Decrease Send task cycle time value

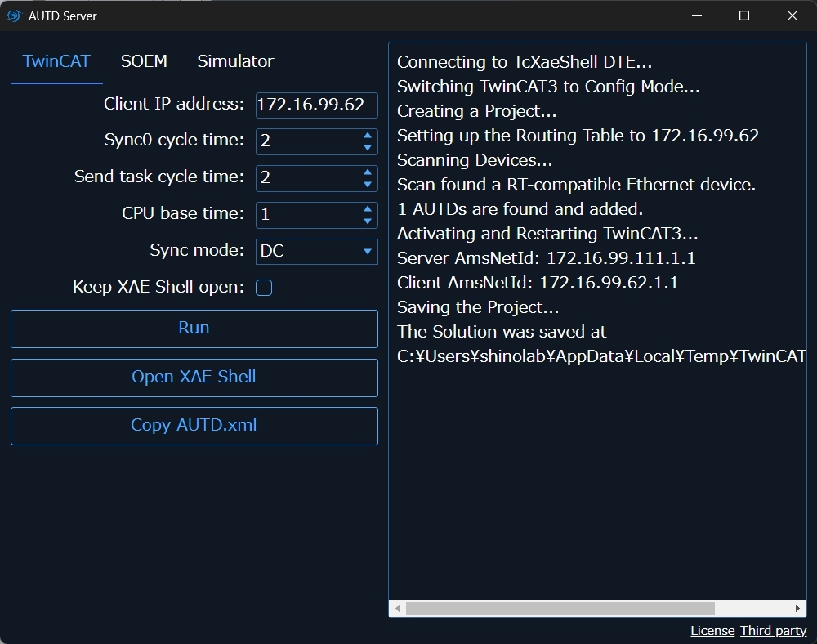tap(368, 185)
